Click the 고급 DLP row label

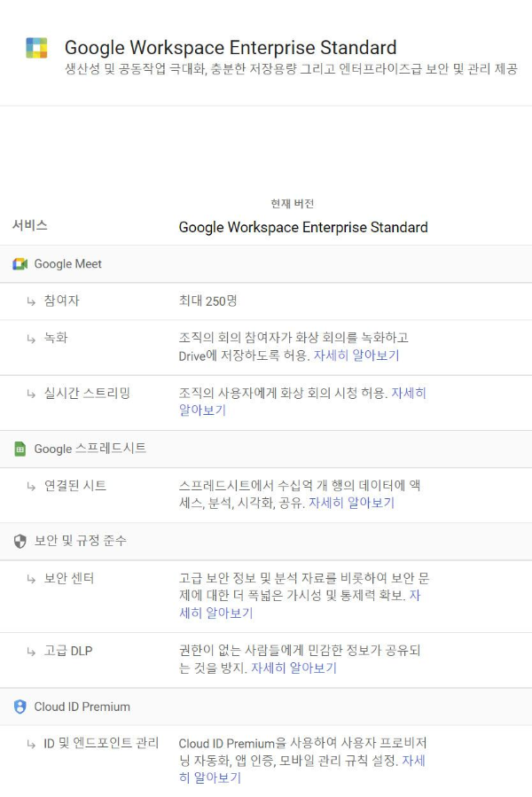(68, 651)
